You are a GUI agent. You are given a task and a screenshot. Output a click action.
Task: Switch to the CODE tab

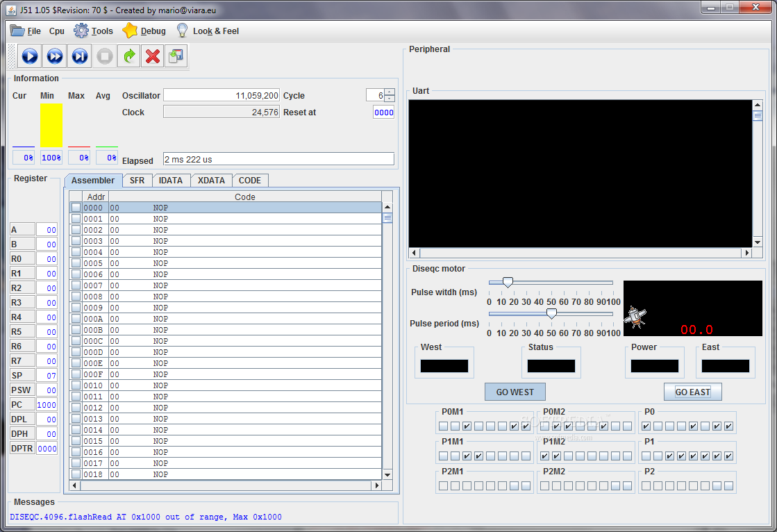pyautogui.click(x=250, y=181)
